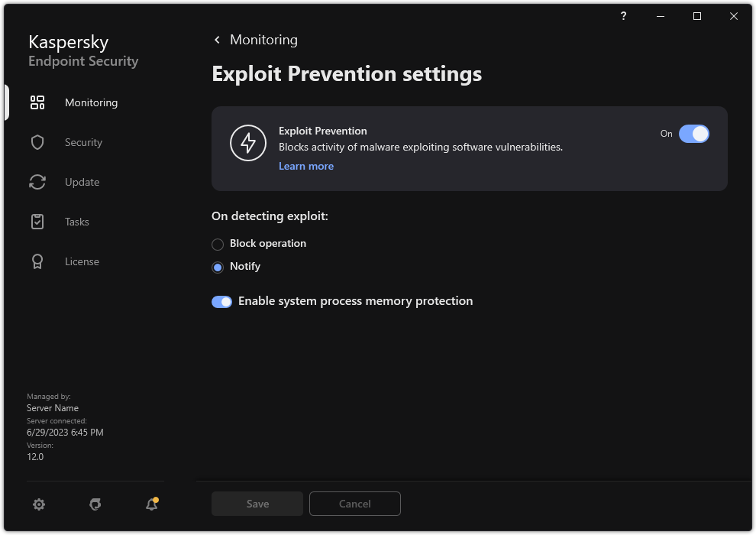Open the Monitoring section icon

pyautogui.click(x=37, y=102)
